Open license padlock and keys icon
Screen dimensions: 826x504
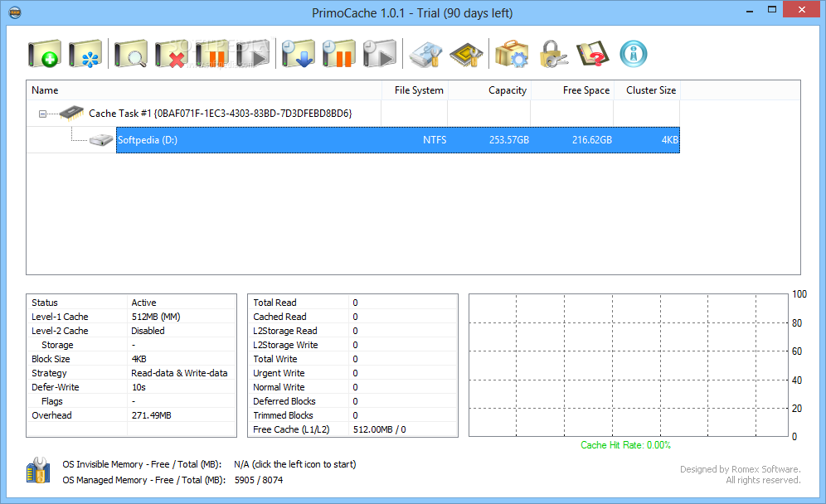(552, 54)
